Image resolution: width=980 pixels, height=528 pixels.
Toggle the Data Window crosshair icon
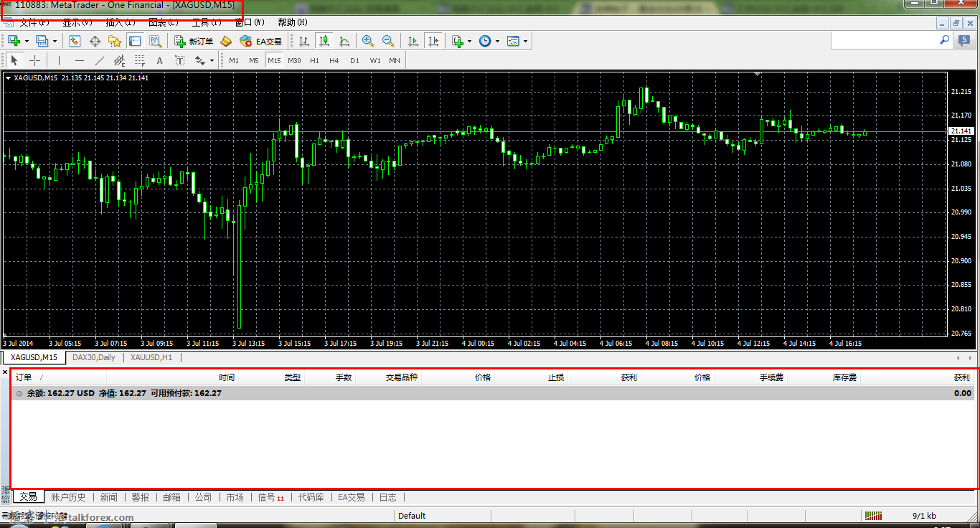[x=95, y=41]
